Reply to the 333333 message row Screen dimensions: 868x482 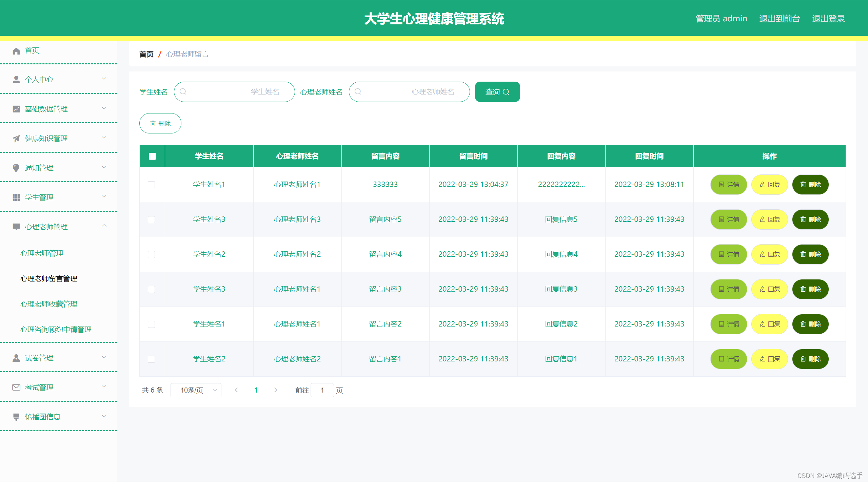click(x=770, y=185)
